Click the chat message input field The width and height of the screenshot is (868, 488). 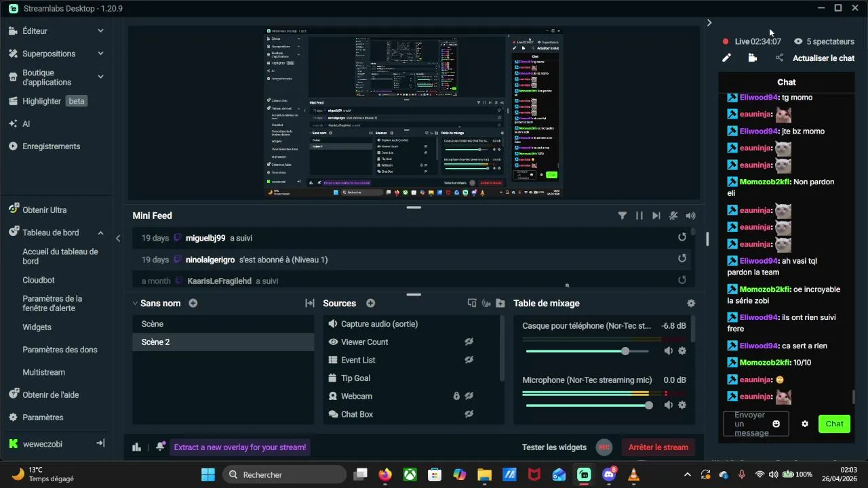(x=755, y=424)
